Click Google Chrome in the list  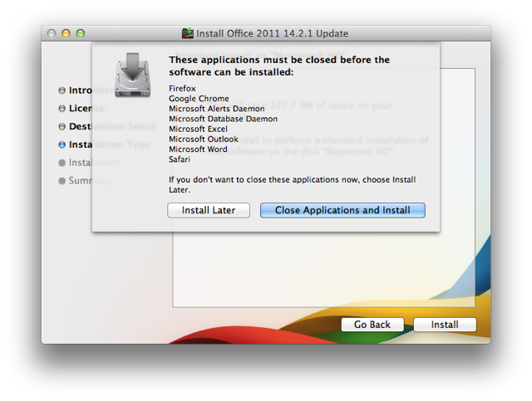[x=199, y=99]
